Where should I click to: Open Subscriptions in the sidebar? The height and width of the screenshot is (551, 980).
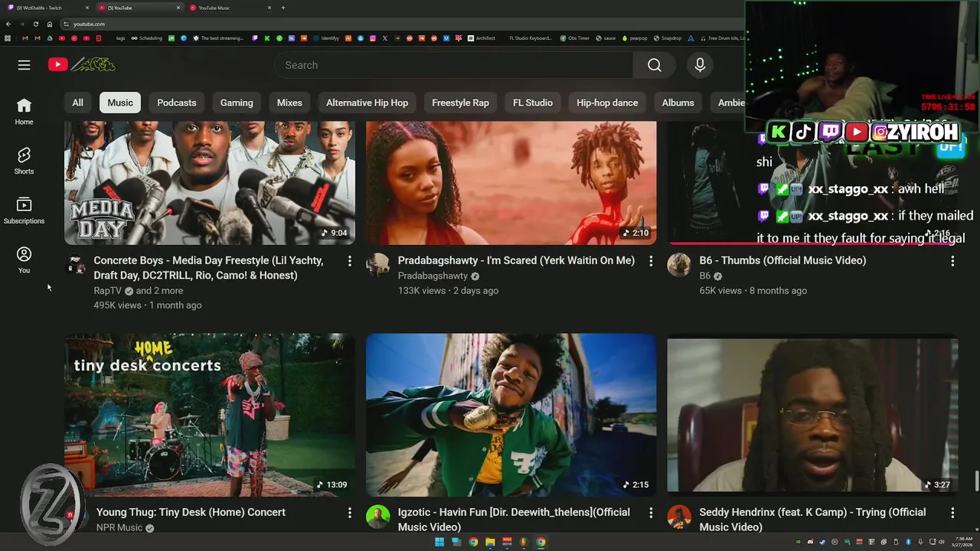[24, 210]
